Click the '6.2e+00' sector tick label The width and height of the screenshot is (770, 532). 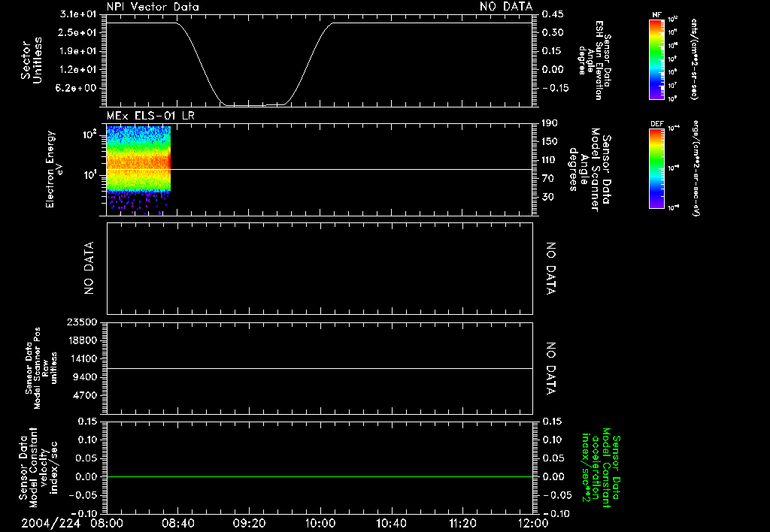(x=77, y=88)
